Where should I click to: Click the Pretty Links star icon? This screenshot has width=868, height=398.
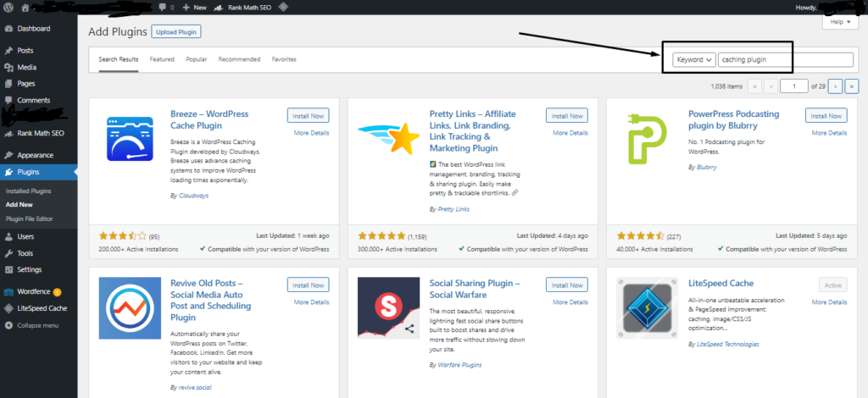coord(388,138)
